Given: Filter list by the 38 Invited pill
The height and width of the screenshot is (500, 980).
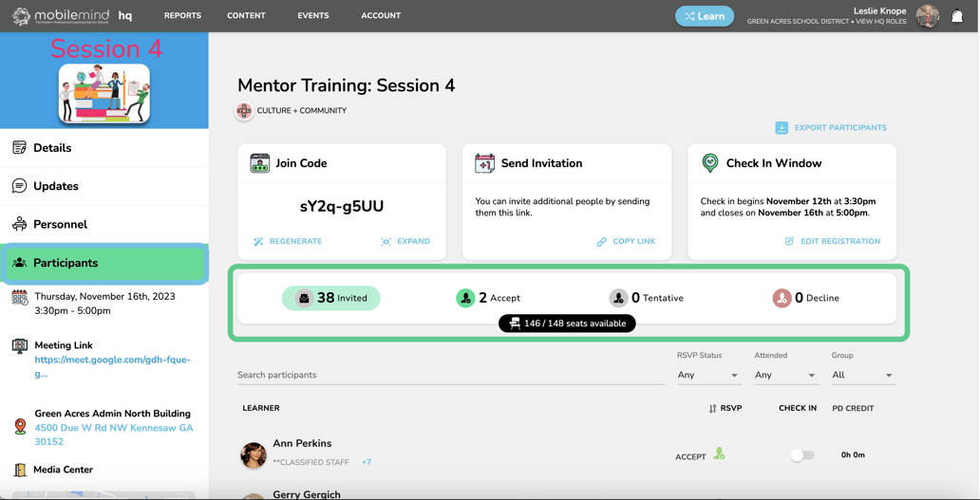Looking at the screenshot, I should (331, 298).
